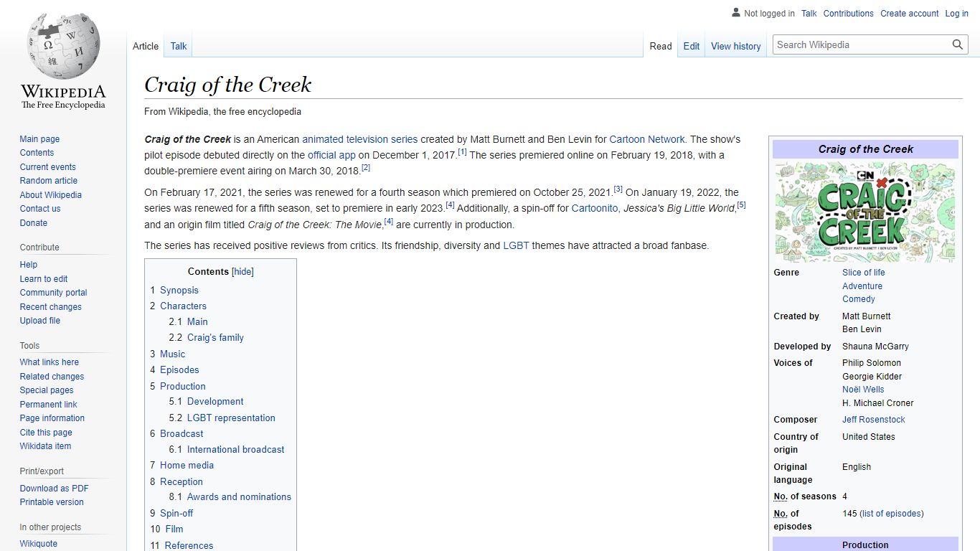This screenshot has width=980, height=551.
Task: Open sidebar Contents link
Action: click(37, 153)
